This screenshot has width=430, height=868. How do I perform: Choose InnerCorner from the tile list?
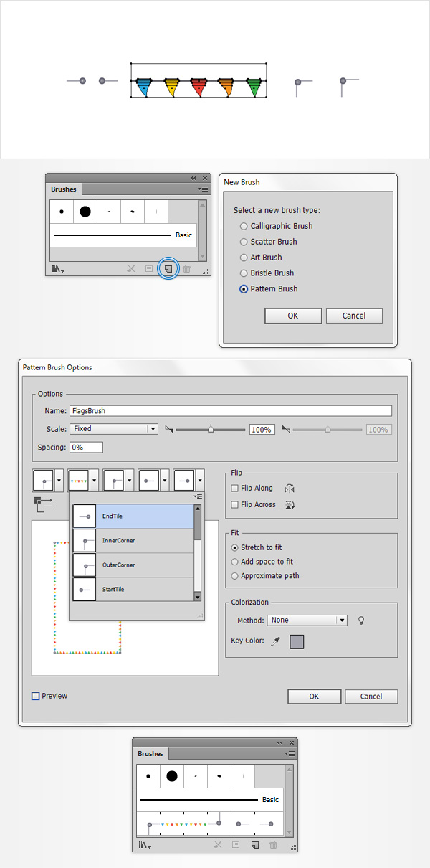pyautogui.click(x=133, y=540)
